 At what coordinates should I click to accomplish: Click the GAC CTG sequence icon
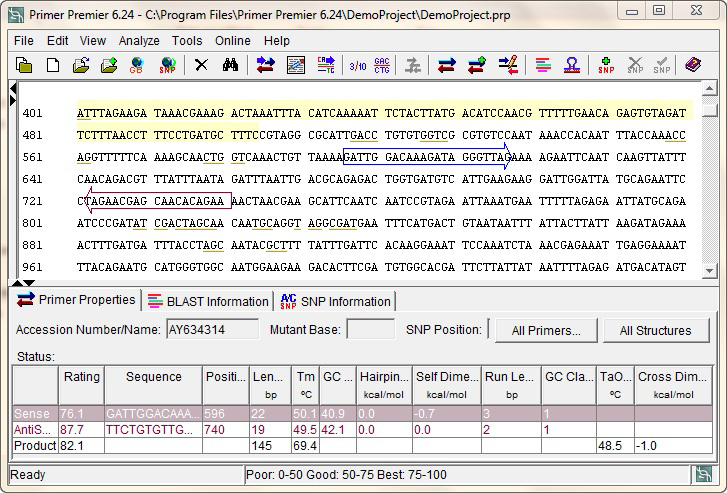click(x=382, y=65)
